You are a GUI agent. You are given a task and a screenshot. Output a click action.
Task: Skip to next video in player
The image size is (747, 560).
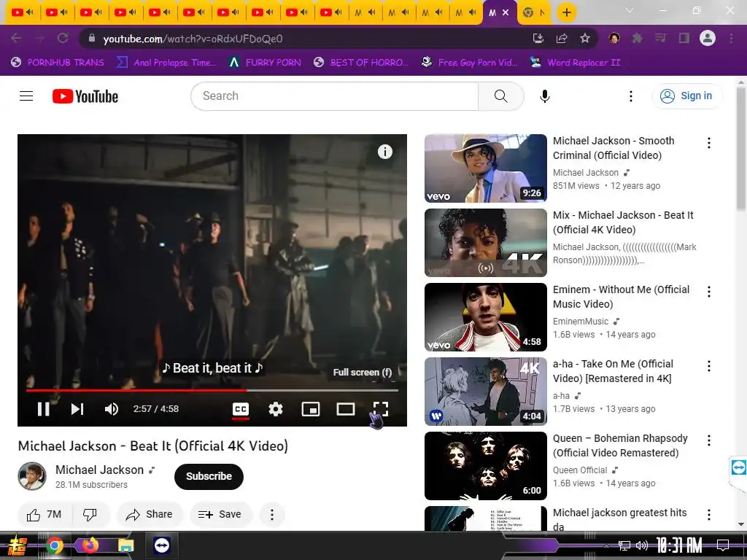(x=77, y=409)
